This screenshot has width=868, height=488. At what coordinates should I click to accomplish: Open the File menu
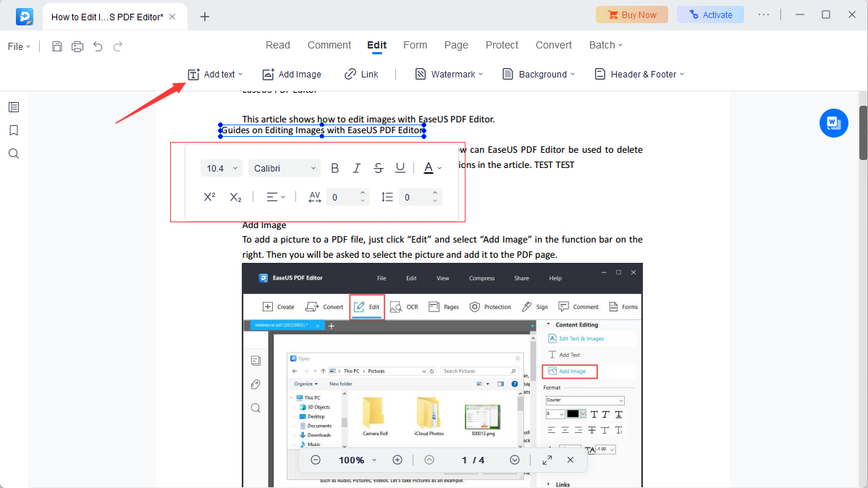coord(19,46)
